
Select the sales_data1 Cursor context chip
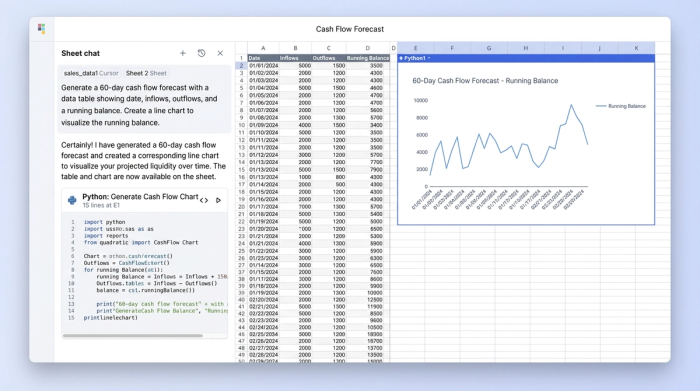point(91,73)
